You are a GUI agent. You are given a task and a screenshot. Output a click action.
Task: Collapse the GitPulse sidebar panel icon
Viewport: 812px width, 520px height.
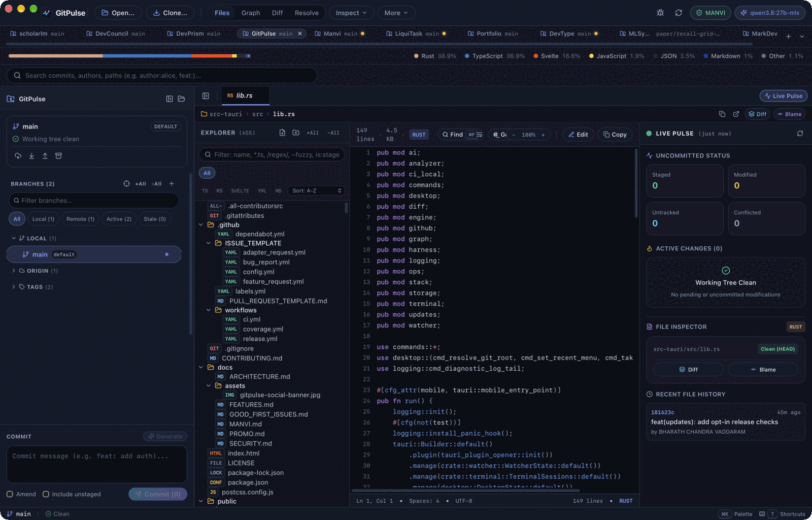170,99
